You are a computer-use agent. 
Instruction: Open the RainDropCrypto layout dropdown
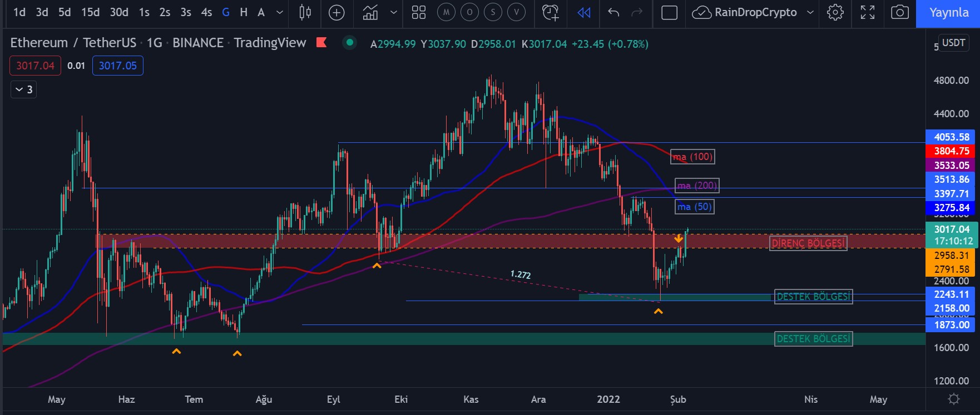[x=810, y=12]
